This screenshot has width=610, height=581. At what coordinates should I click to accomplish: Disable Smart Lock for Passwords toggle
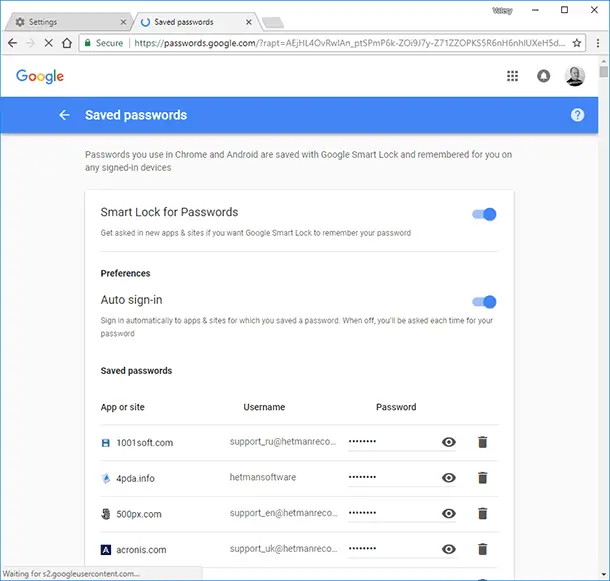484,214
